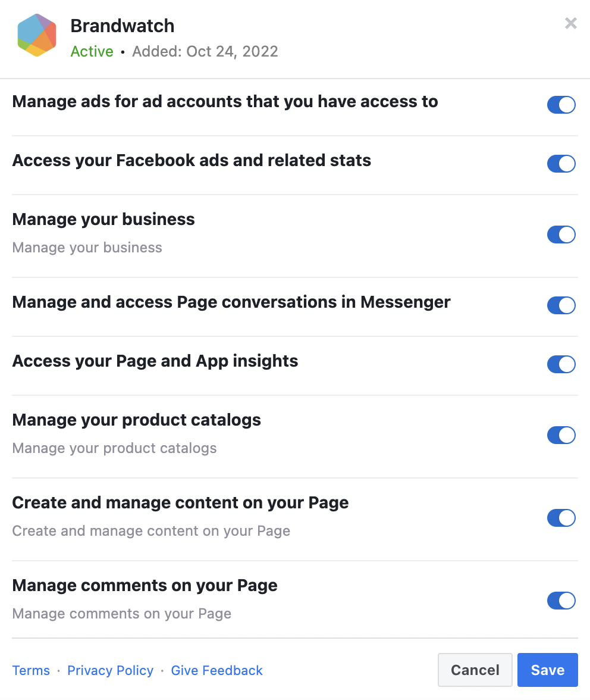The height and width of the screenshot is (700, 590).
Task: Select the Manage your business heading
Action: [x=103, y=219]
